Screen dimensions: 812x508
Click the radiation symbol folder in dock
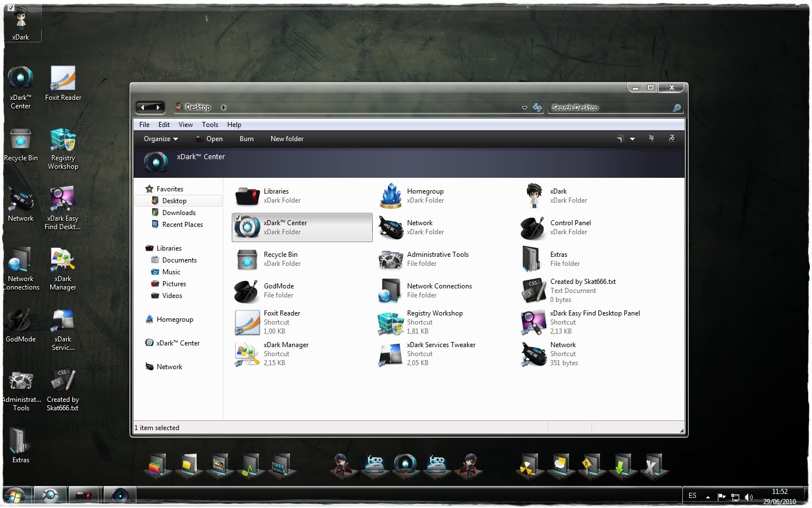530,466
